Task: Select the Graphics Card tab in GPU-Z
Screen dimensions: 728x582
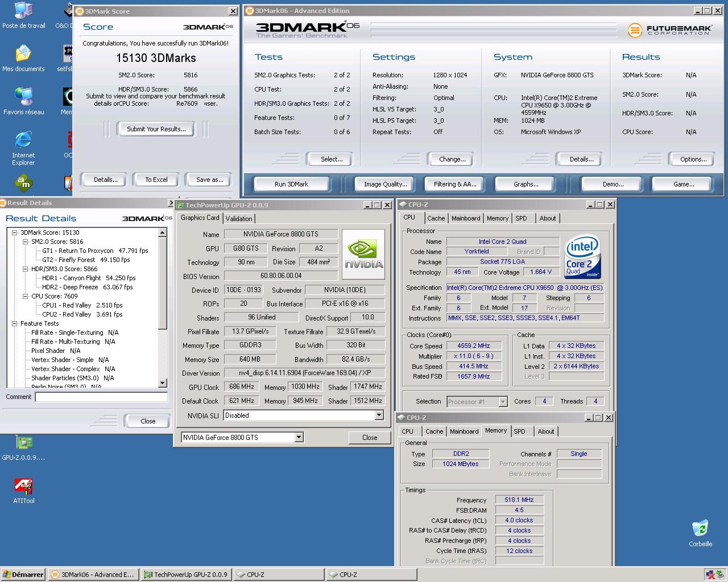Action: point(200,218)
